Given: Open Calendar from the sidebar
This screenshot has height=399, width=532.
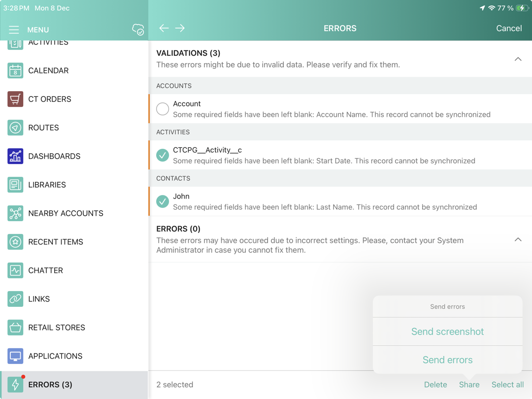Looking at the screenshot, I should (48, 70).
